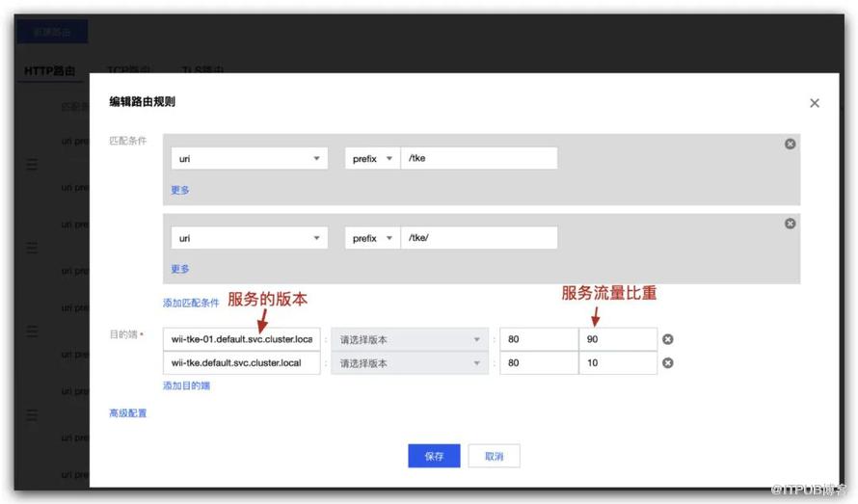Open uri dropdown in first condition

250,159
